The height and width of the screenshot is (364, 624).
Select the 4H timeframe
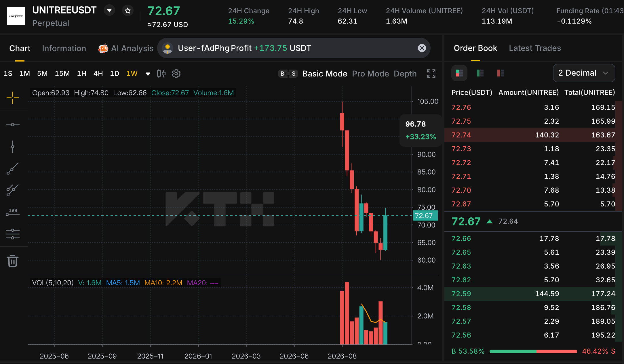click(x=98, y=74)
